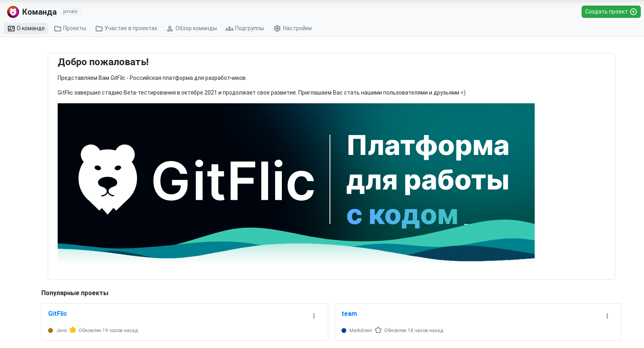Click the Java language color dot
This screenshot has height=348, width=644.
point(50,331)
